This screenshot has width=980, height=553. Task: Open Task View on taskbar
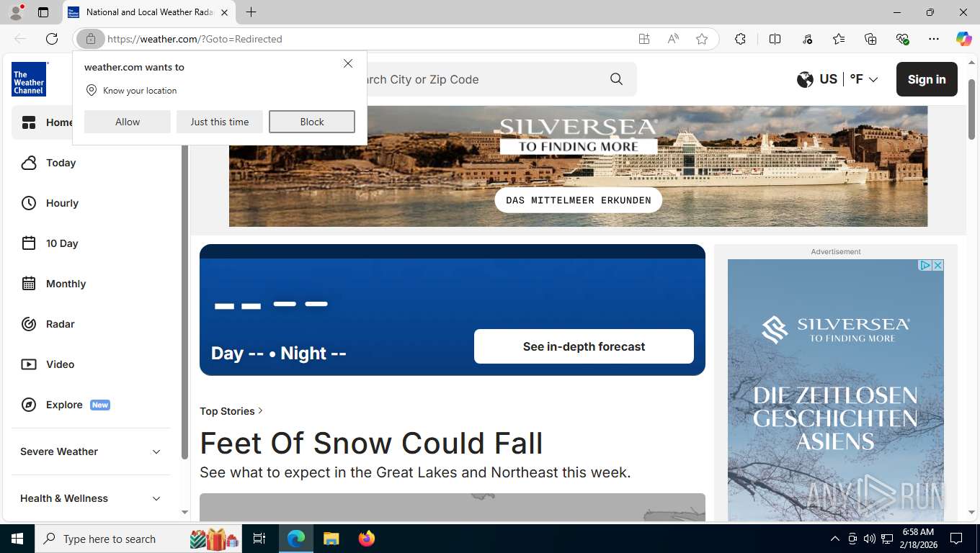tap(259, 539)
